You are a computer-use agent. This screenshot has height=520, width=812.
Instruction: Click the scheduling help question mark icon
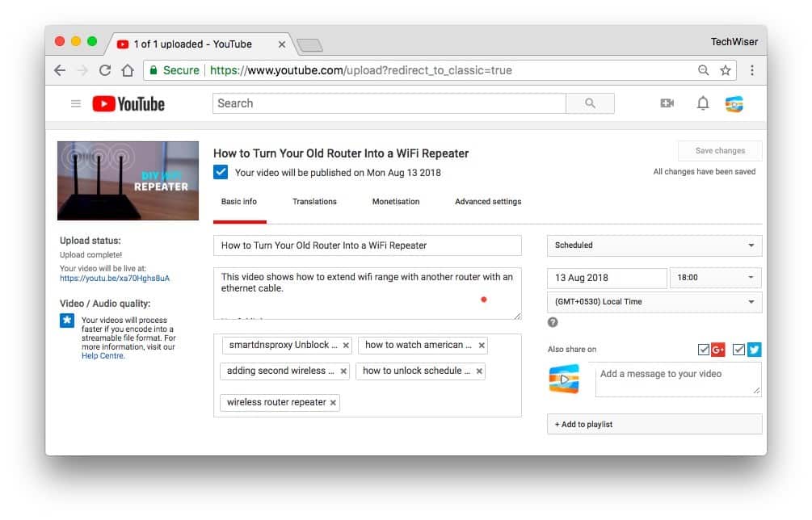pos(553,323)
